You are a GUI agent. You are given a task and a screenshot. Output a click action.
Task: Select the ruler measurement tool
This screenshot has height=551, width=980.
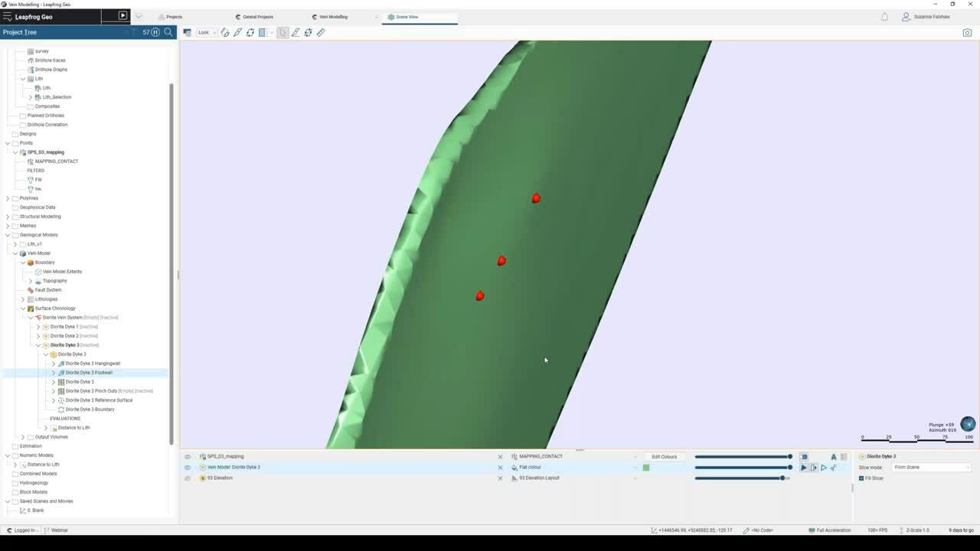click(321, 32)
